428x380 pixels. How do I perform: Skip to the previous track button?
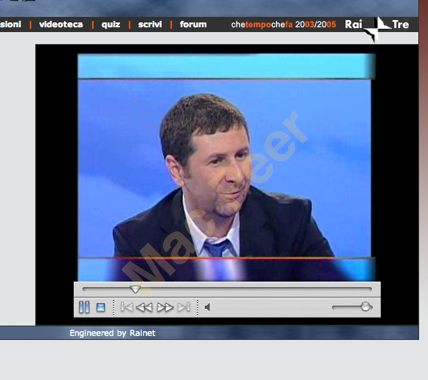[x=127, y=307]
